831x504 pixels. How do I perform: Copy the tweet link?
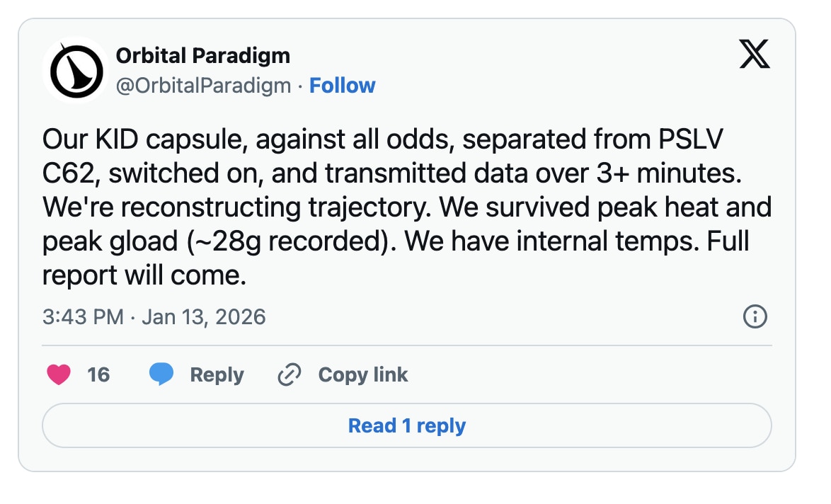click(x=362, y=374)
